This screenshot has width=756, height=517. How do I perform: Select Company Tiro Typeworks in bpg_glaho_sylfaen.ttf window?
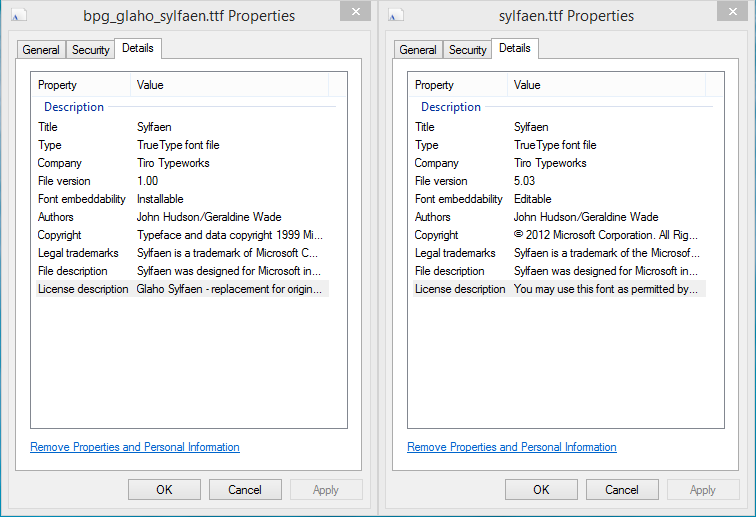pyautogui.click(x=173, y=163)
